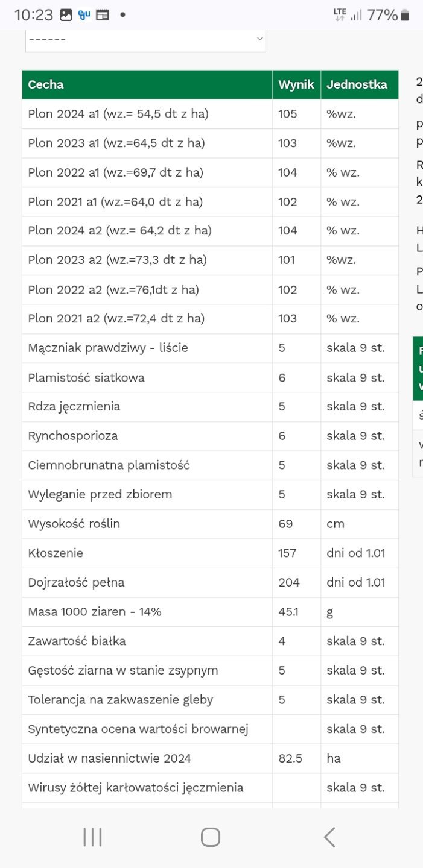The height and width of the screenshot is (868, 423).
Task: Select the Plon 2024 a1 row label
Action: click(118, 114)
